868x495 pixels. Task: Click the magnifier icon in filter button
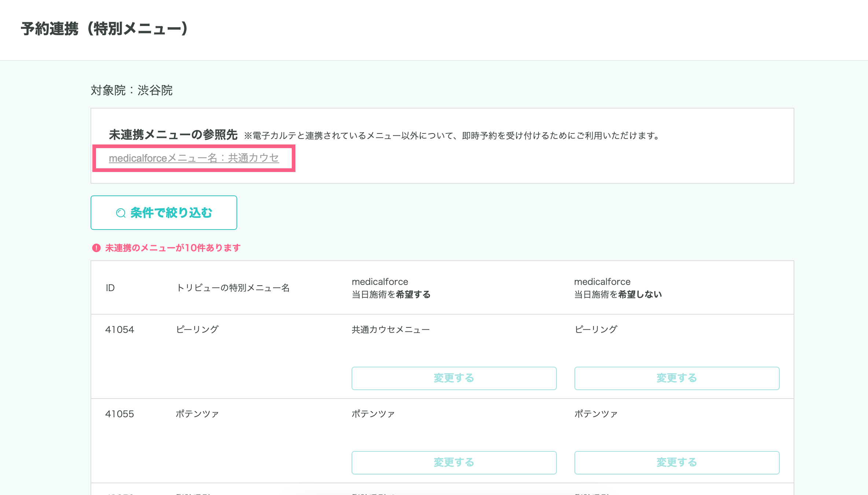121,213
